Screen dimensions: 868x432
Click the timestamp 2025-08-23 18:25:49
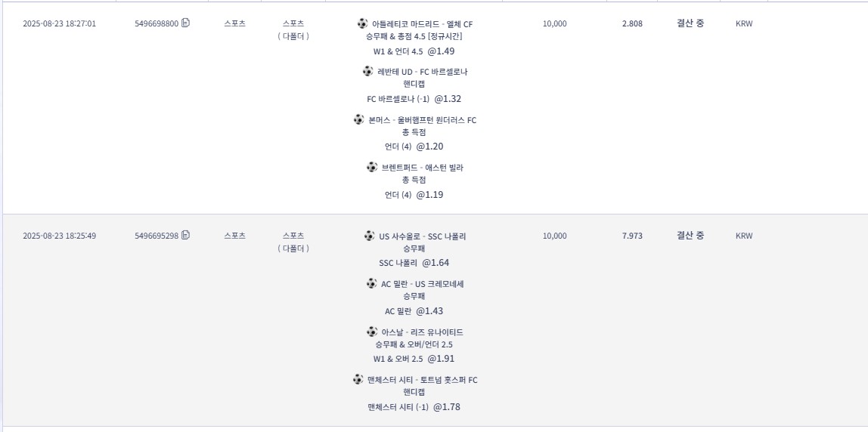point(59,236)
